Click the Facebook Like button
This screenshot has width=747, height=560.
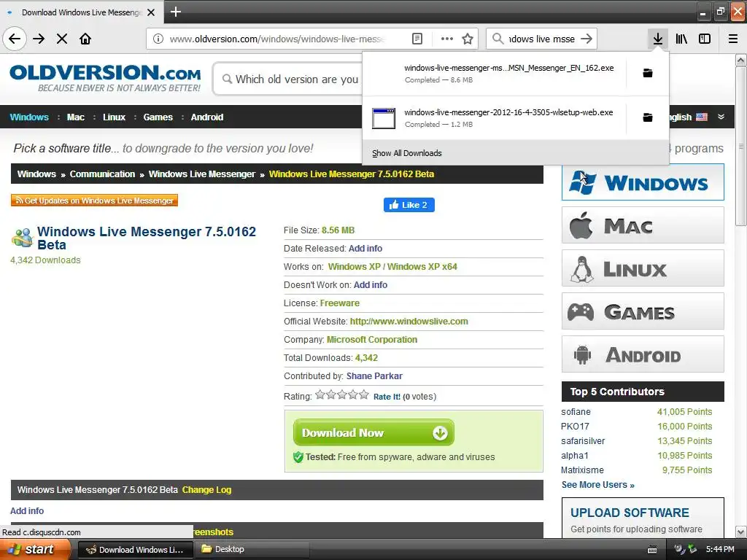(x=409, y=205)
